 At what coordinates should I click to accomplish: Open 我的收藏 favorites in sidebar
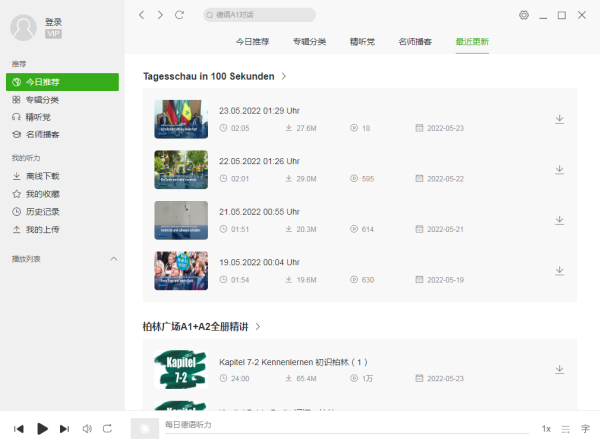pos(62,194)
